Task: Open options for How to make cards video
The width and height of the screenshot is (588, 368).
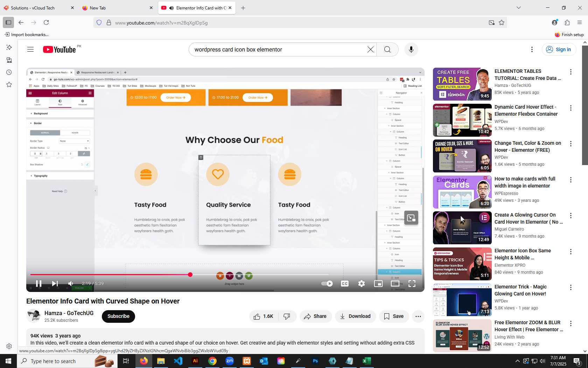Action: point(571,180)
